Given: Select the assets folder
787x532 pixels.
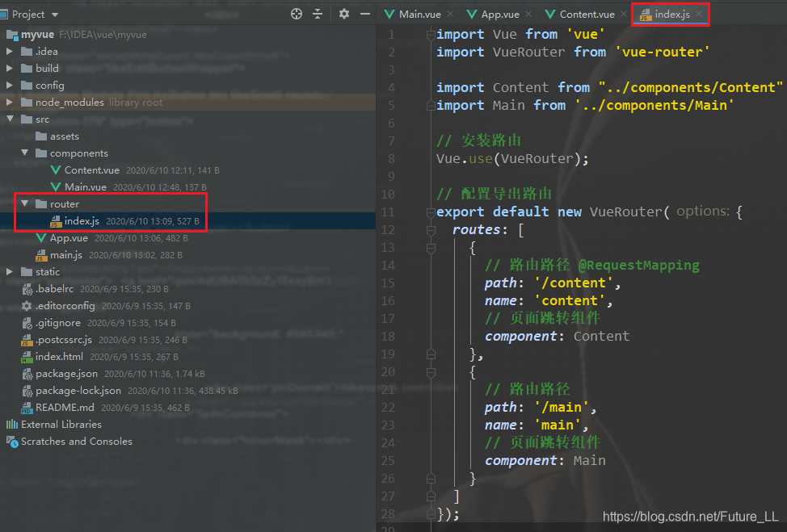Looking at the screenshot, I should [x=65, y=136].
